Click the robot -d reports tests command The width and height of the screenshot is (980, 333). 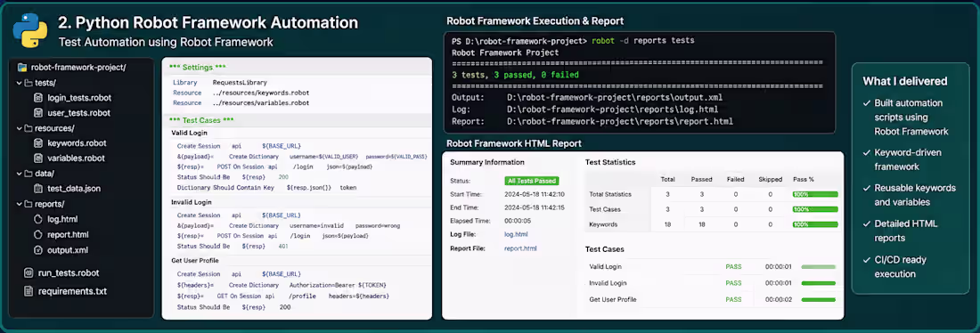coord(642,41)
